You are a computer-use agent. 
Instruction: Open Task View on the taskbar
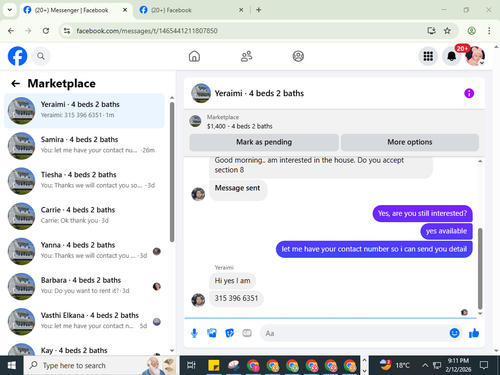click(191, 366)
